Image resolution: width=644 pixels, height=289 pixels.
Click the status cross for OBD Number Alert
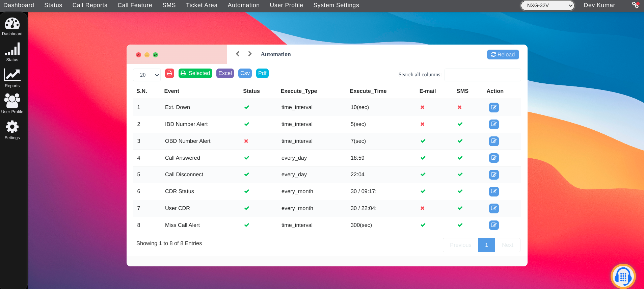[246, 141]
